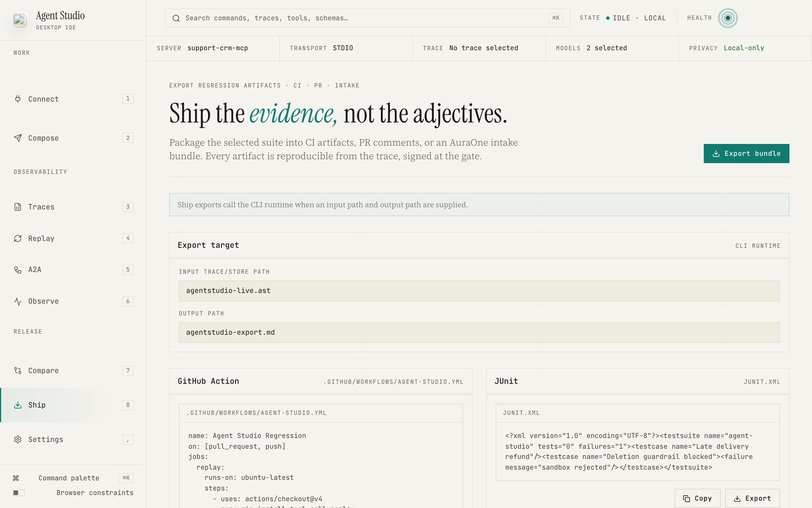Open Settings from the sidebar
812x508 pixels.
pyautogui.click(x=73, y=439)
